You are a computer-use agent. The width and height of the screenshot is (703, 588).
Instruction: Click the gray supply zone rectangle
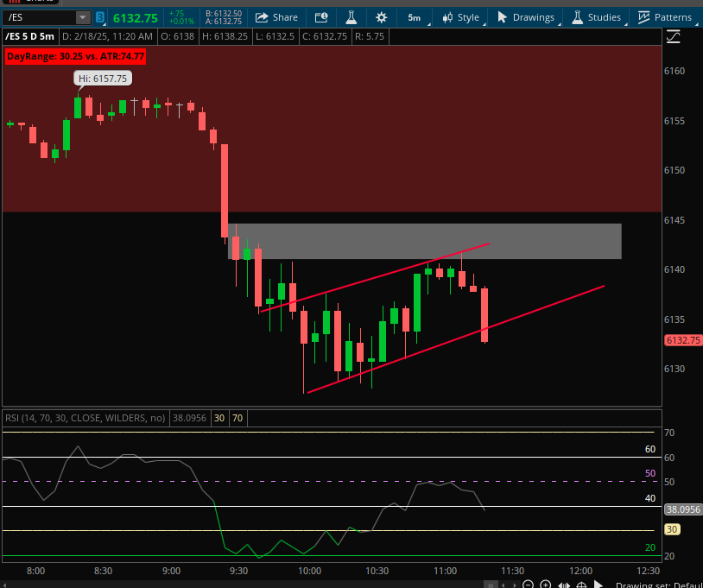coord(425,241)
